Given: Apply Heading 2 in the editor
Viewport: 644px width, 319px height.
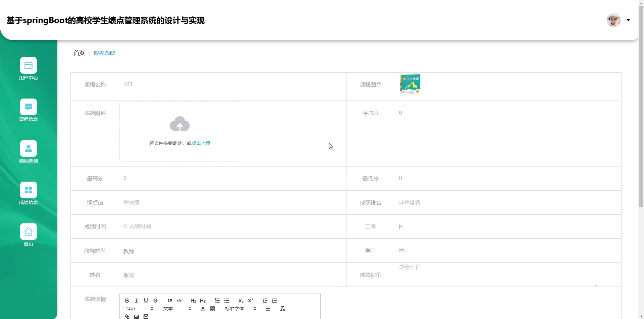Looking at the screenshot, I should [203, 301].
